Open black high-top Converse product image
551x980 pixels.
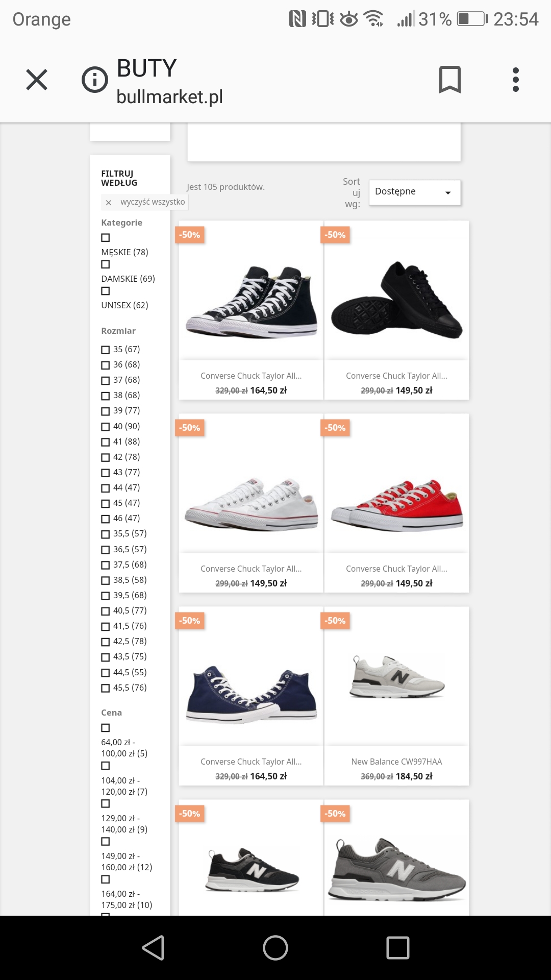(251, 301)
